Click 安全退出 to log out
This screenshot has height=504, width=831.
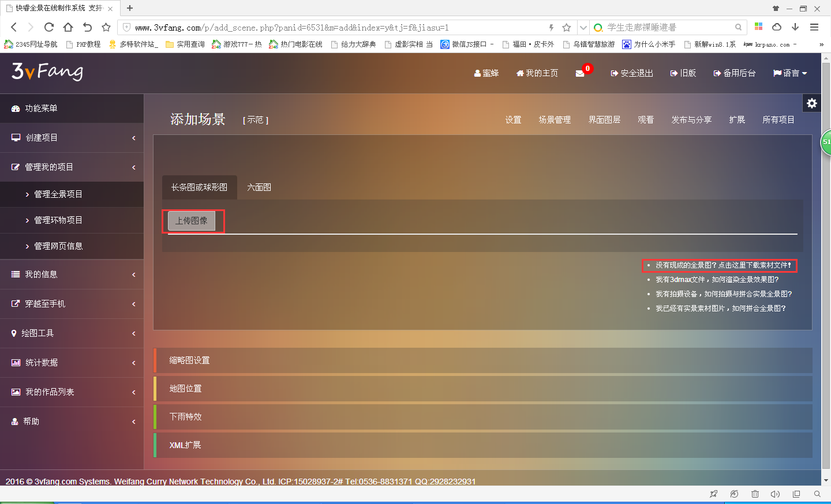pos(632,73)
